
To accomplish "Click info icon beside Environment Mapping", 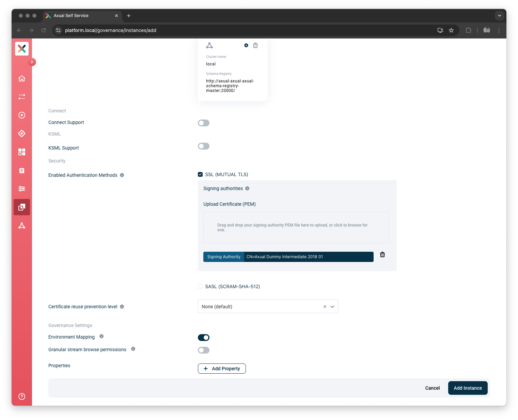I will click(101, 336).
